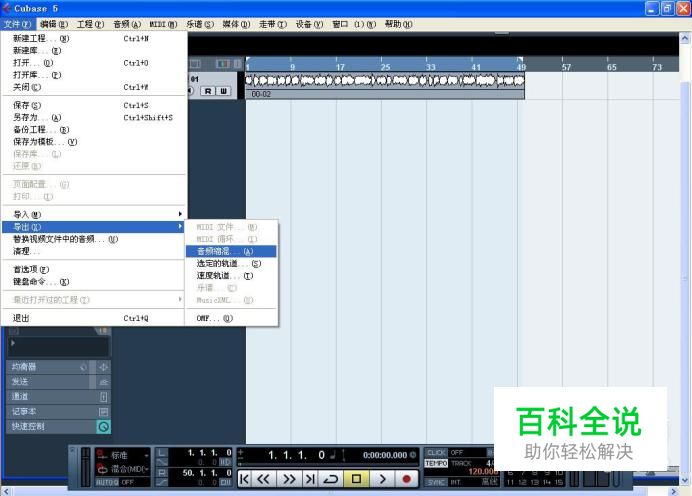Open the 乐谱 (Scores) menu
This screenshot has width=692, height=496.
[x=200, y=24]
